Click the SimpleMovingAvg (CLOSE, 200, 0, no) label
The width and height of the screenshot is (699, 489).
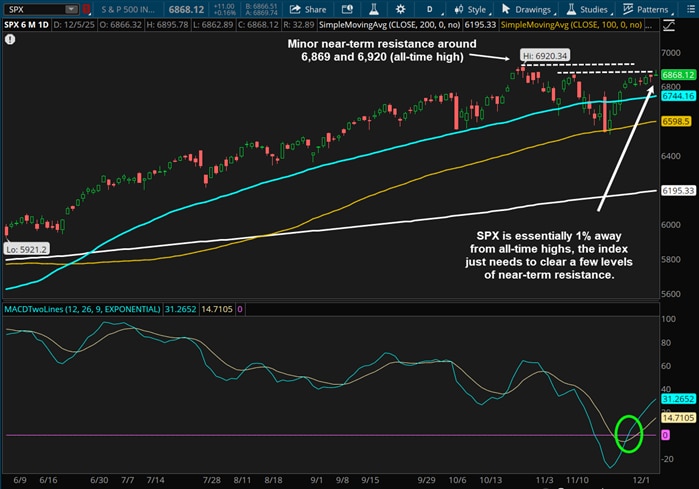[389, 25]
